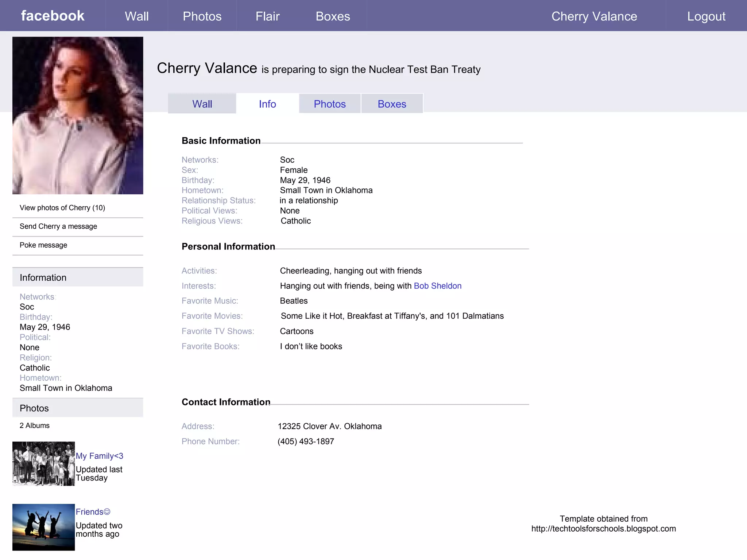747x560 pixels.
Task: Click Cherry Valance name in header
Action: pos(594,16)
